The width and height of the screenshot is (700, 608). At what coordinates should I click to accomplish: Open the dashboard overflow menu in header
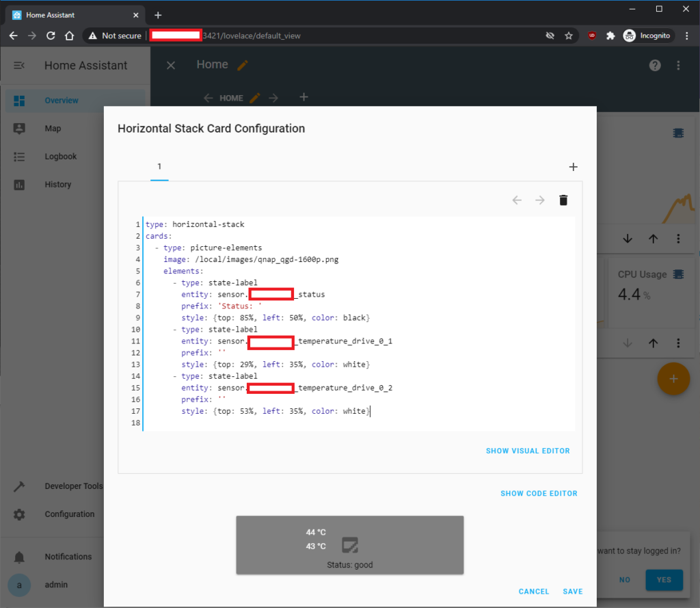tap(678, 66)
